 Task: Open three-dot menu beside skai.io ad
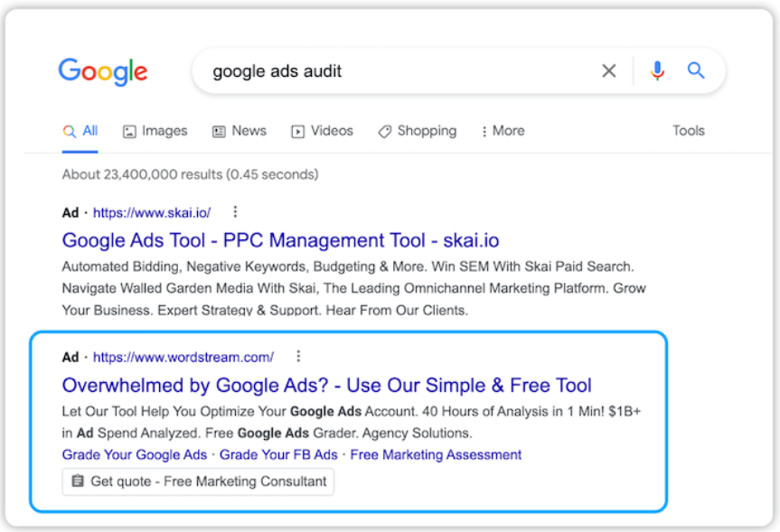(235, 211)
